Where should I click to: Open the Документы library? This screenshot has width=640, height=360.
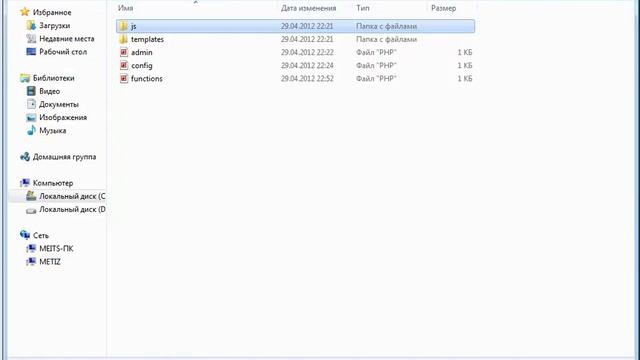pyautogui.click(x=59, y=104)
